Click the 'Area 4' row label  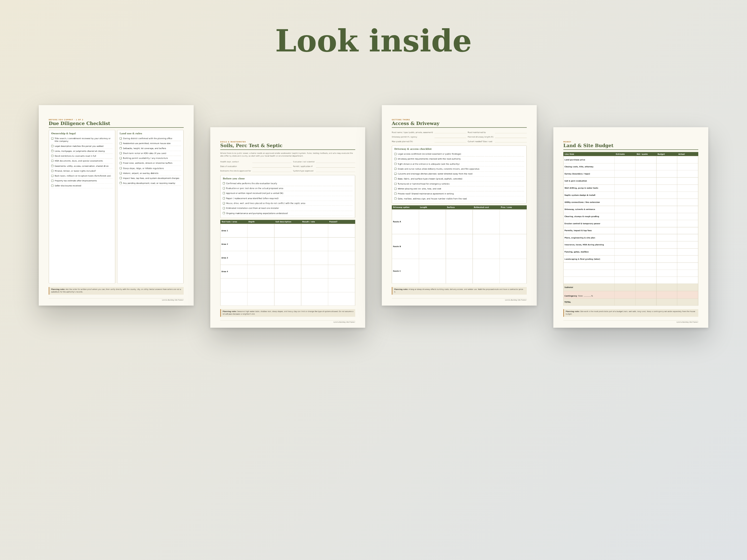point(225,271)
